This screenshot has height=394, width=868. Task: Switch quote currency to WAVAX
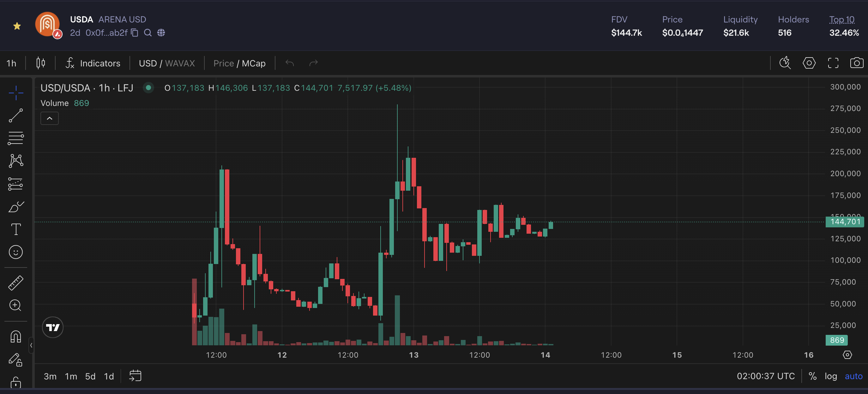click(180, 64)
